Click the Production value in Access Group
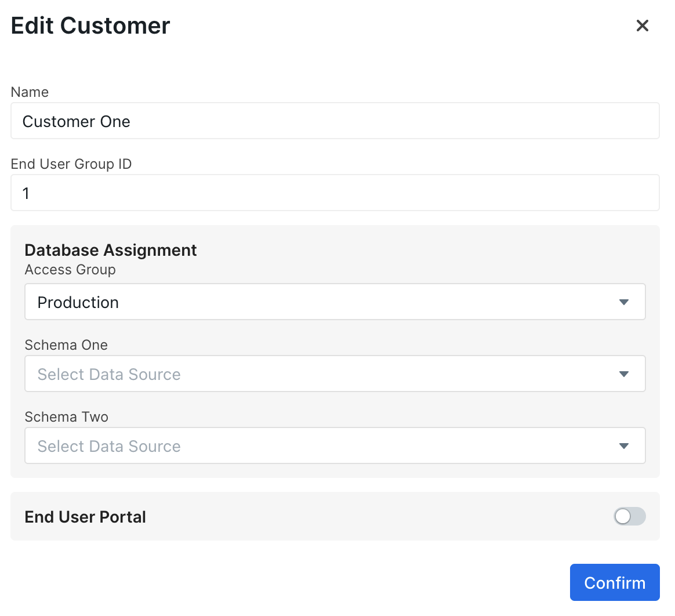675x616 pixels. click(78, 302)
